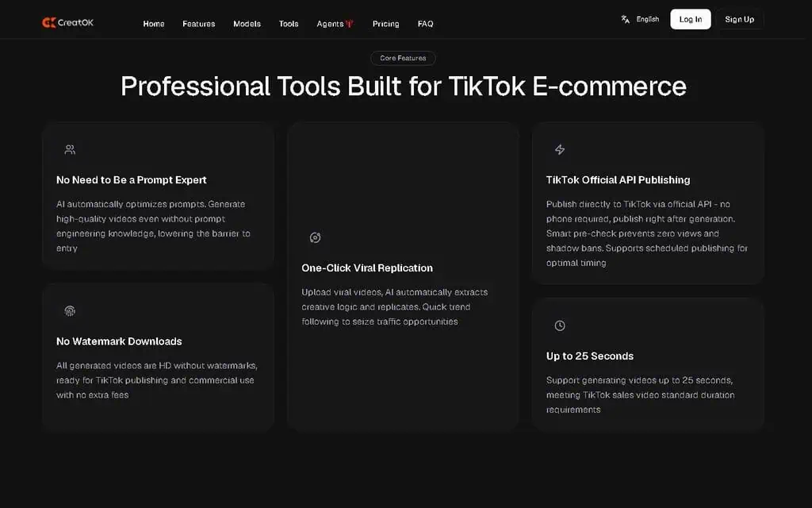Click the Core Features pill badge
Viewport: 812px width, 508px height.
click(403, 58)
